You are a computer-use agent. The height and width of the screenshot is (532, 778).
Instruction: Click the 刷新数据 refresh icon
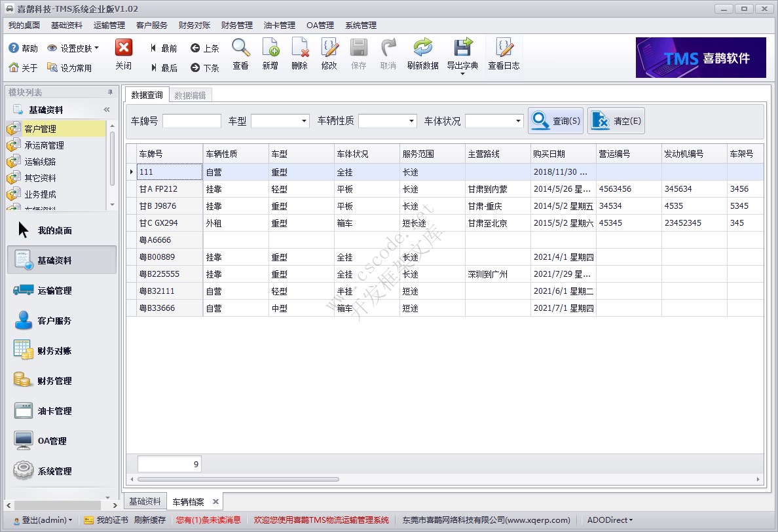423,48
